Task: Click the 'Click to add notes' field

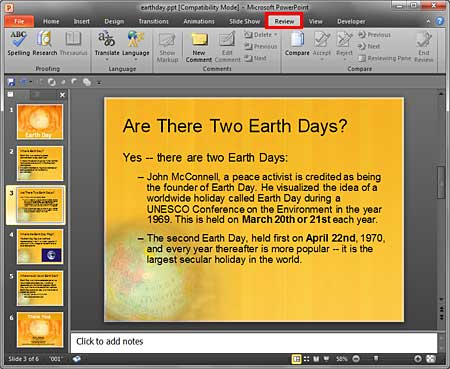Action: click(x=254, y=342)
